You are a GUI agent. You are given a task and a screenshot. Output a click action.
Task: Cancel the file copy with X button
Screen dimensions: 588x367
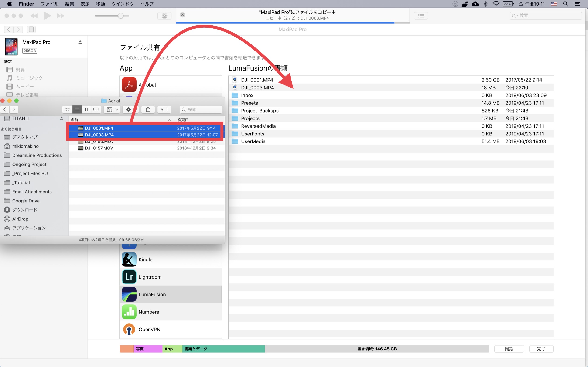[182, 15]
